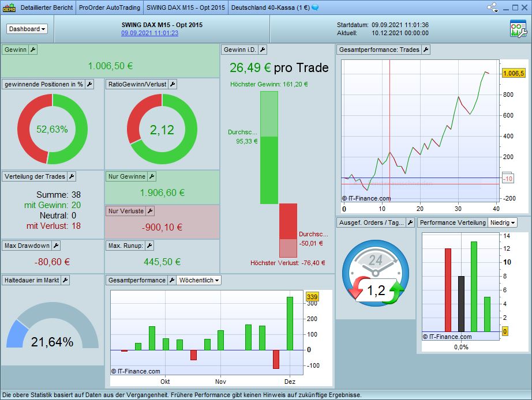The image size is (532, 400).
Task: Click 'Höchster Gewinn: 161,20 €' text
Action: coord(269,84)
